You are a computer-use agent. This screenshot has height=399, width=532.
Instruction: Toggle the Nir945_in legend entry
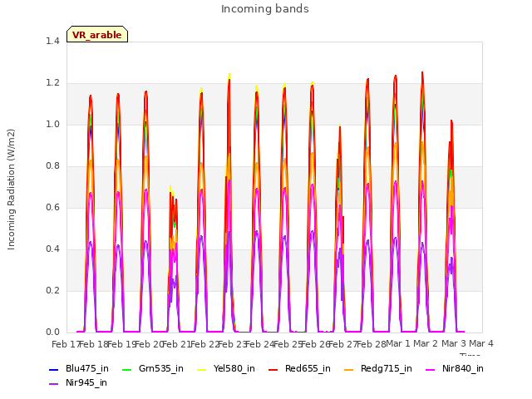[x=78, y=382]
